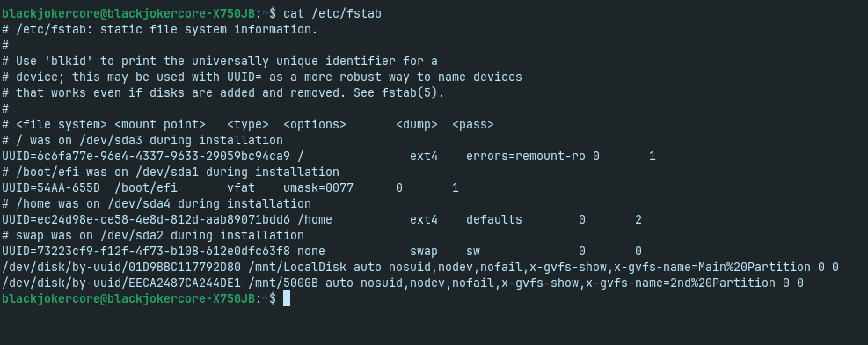Click the 'cat /etc/fstab' command text
The height and width of the screenshot is (345, 868).
[332, 13]
